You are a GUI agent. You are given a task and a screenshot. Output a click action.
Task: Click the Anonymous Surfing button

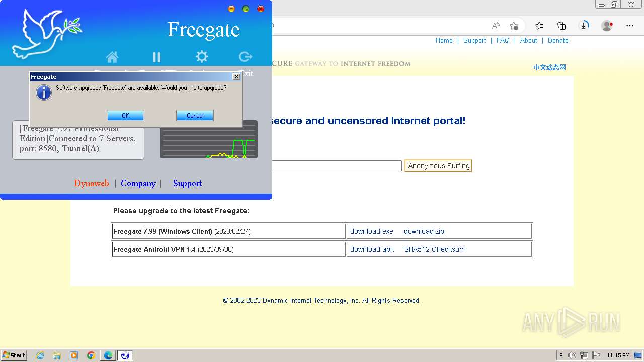coord(438,166)
